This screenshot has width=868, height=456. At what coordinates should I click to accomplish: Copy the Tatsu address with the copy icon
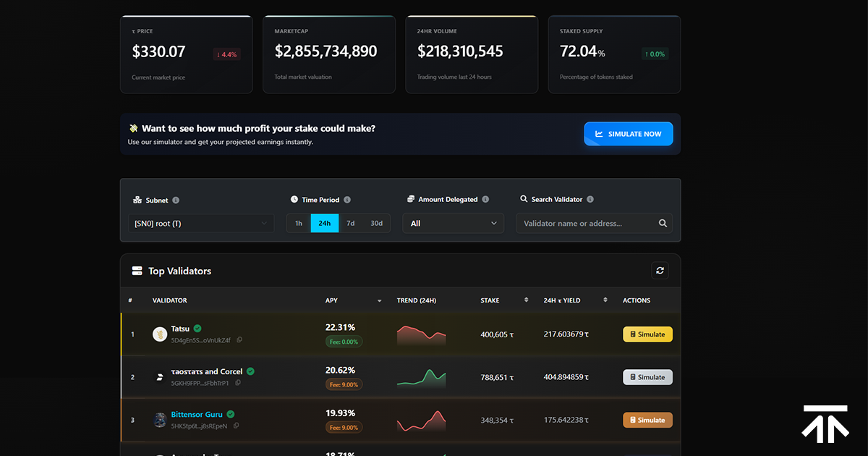tap(239, 340)
